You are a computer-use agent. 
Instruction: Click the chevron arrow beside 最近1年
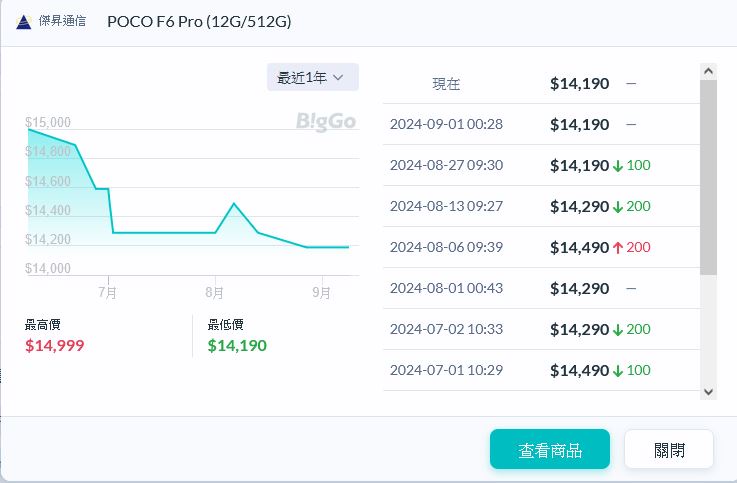(x=338, y=77)
